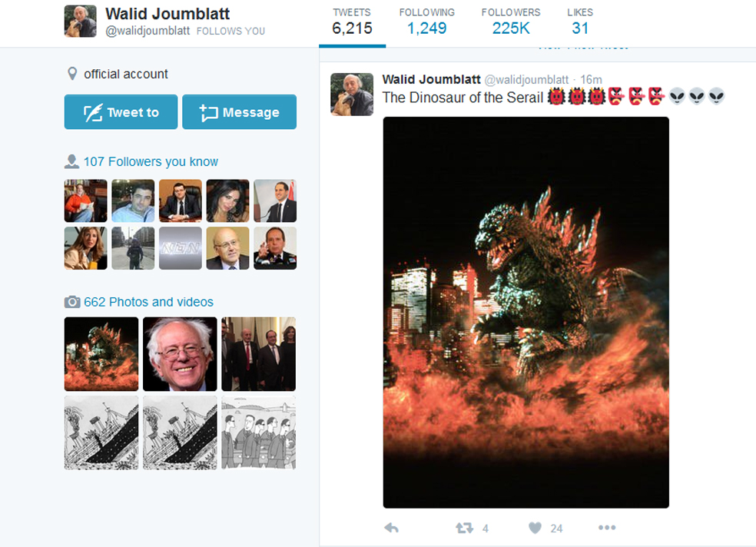Like the tweet with the heart icon

pyautogui.click(x=535, y=529)
